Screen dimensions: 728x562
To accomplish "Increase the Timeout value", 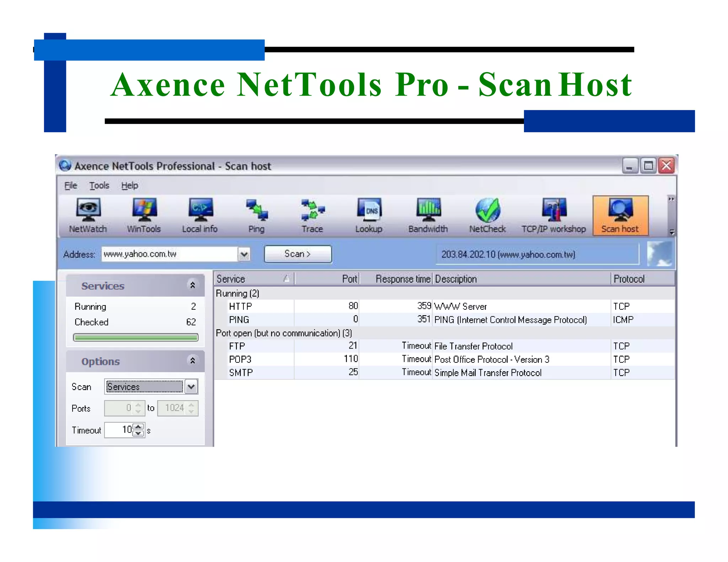I will [x=139, y=427].
